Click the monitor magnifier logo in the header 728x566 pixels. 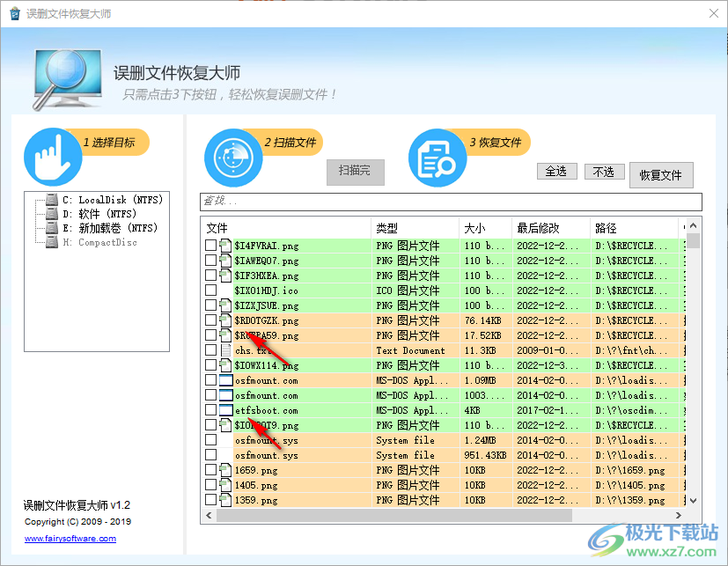(x=68, y=79)
